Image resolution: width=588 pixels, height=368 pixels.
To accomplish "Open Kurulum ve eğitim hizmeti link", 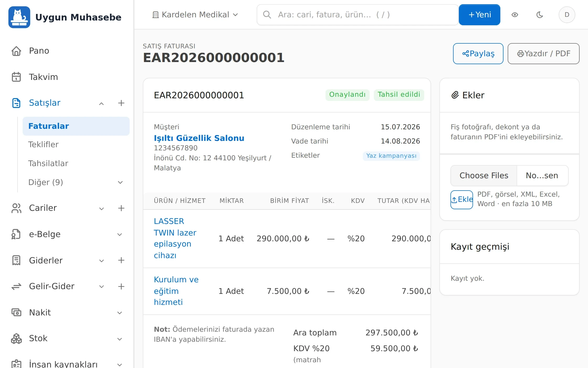I will tap(176, 291).
